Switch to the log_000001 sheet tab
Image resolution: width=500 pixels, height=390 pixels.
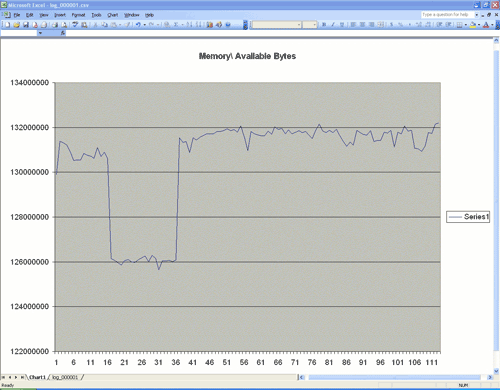[x=65, y=377]
